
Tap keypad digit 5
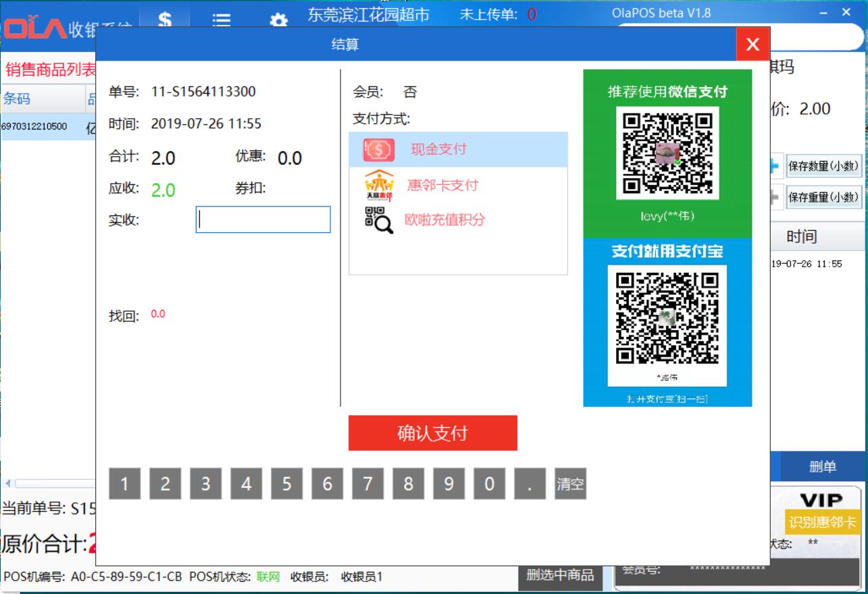pos(287,484)
